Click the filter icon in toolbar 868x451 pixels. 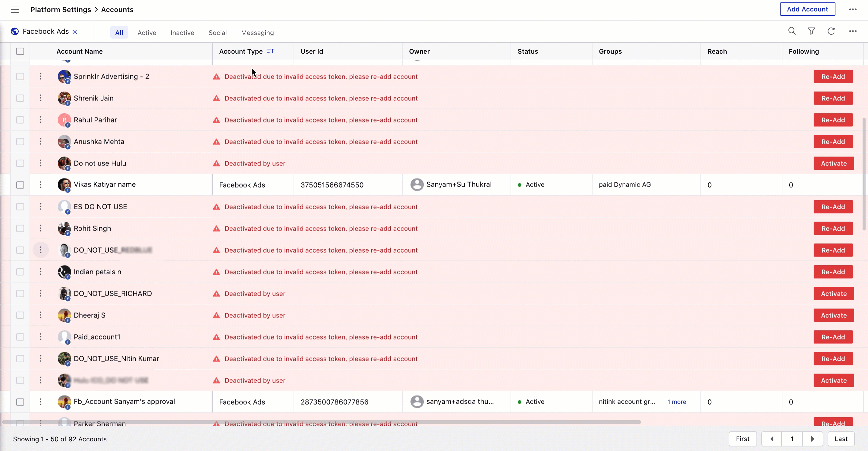[x=812, y=32]
